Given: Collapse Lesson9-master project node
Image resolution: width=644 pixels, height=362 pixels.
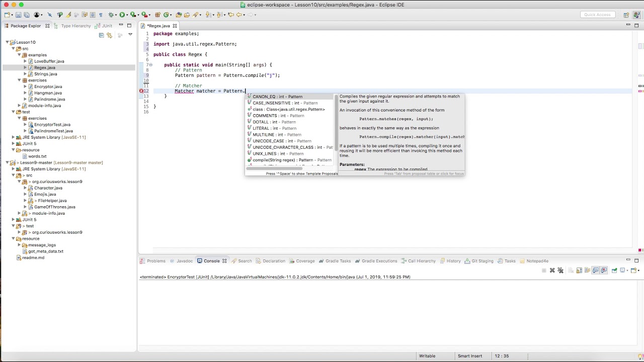Looking at the screenshot, I should click(x=8, y=162).
